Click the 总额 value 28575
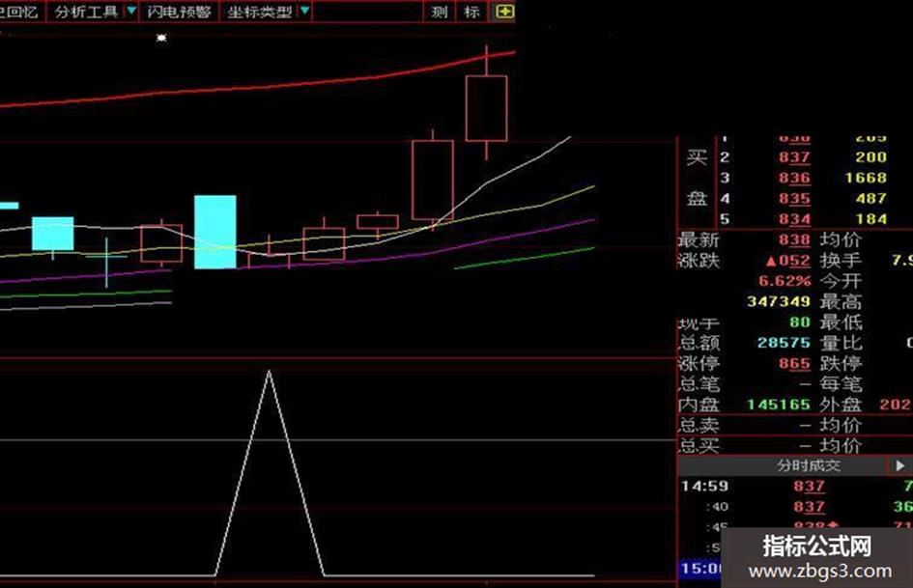The height and width of the screenshot is (588, 913). pyautogui.click(x=784, y=343)
